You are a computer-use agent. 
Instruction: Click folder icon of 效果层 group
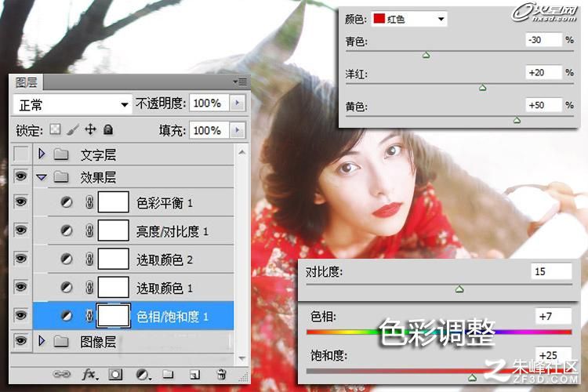point(60,176)
